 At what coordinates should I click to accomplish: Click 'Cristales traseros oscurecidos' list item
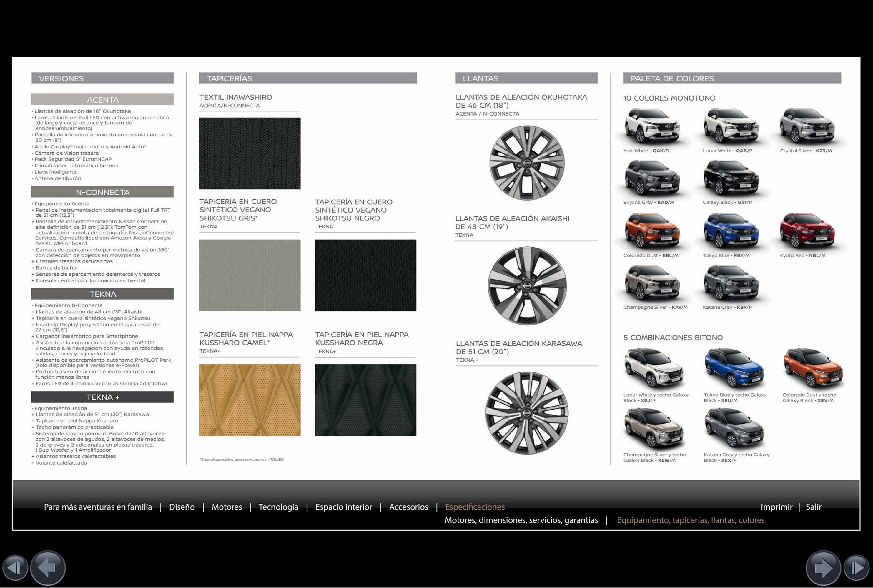[x=72, y=261]
